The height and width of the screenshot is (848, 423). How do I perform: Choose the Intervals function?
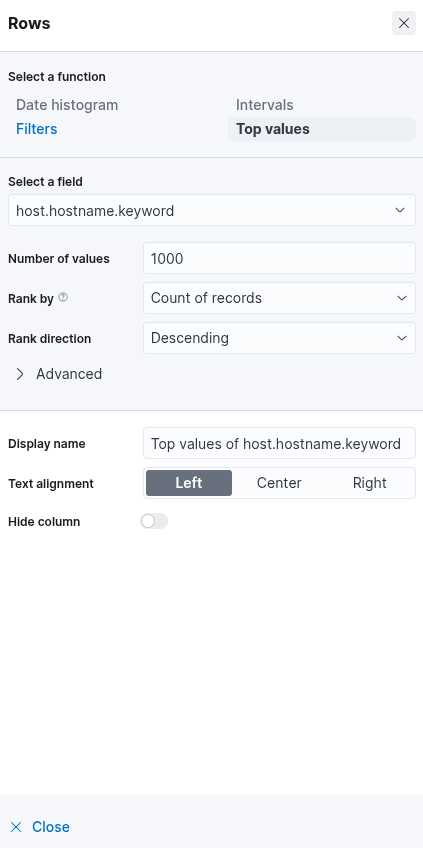[265, 105]
